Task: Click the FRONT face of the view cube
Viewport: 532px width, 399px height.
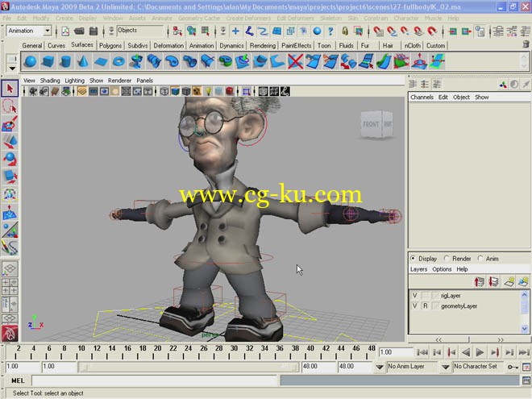Action: click(x=371, y=124)
